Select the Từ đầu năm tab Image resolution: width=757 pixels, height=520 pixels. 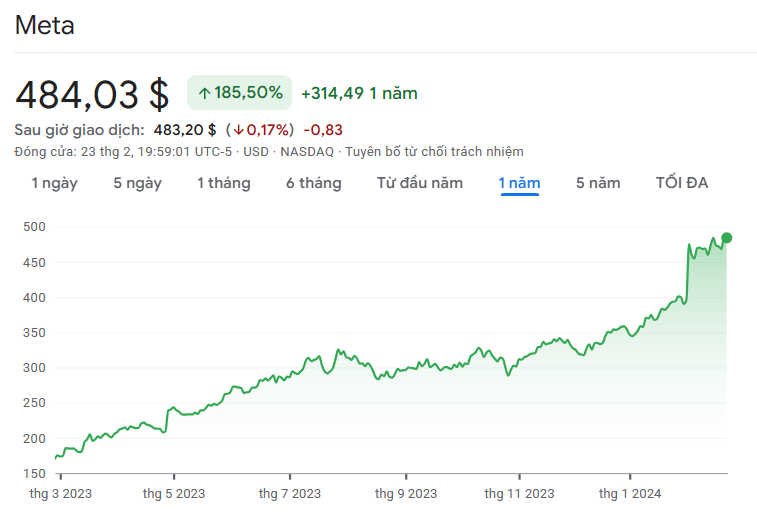[x=419, y=183]
